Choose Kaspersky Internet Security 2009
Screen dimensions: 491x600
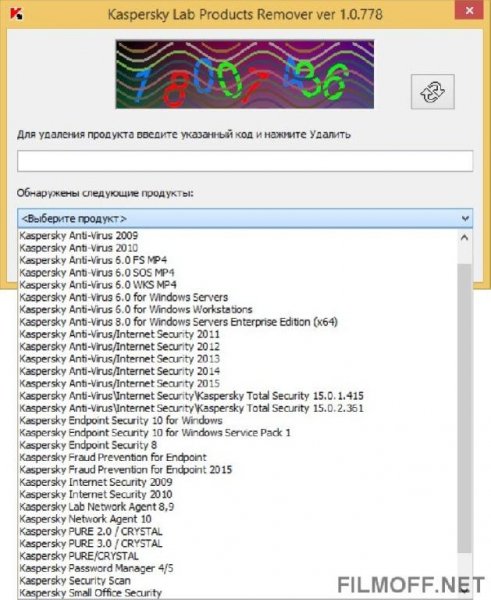tap(238, 482)
